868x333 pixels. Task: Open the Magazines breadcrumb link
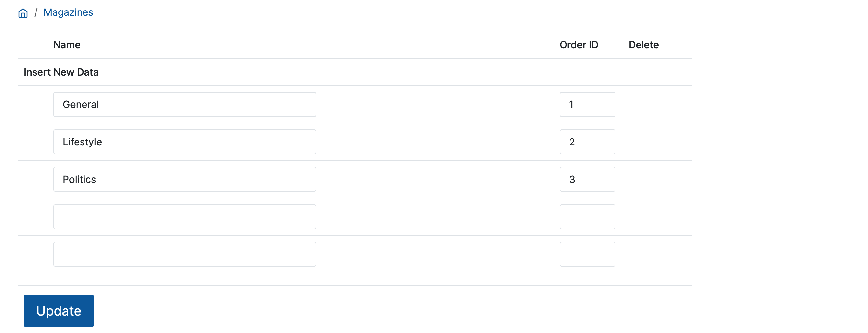click(x=68, y=12)
